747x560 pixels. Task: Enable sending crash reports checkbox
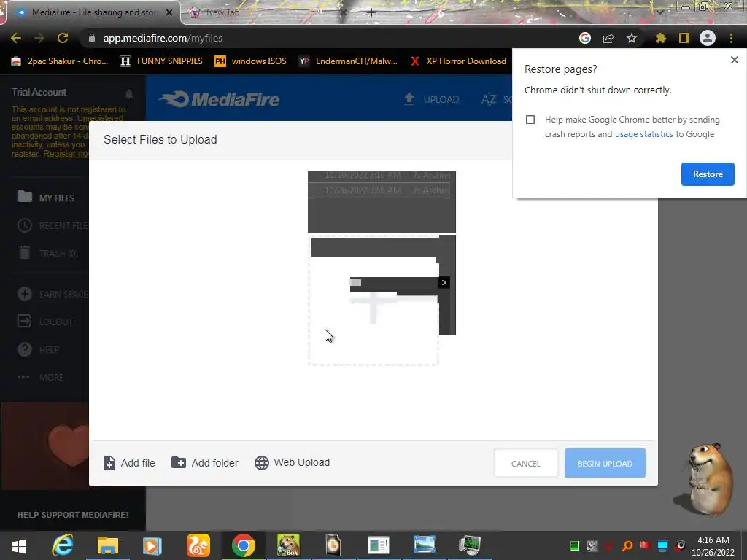pos(530,120)
